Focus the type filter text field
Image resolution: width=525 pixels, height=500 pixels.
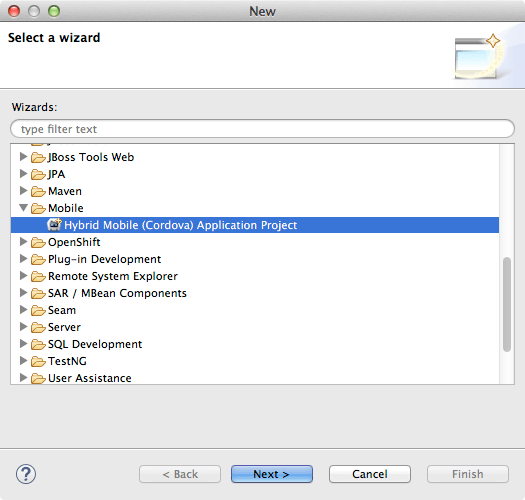[x=262, y=129]
